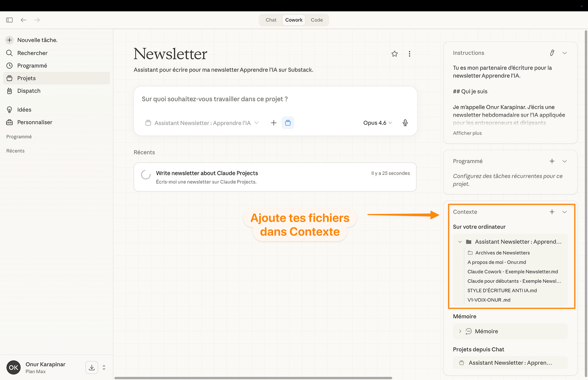Open Dispatch in the sidebar

(57, 91)
